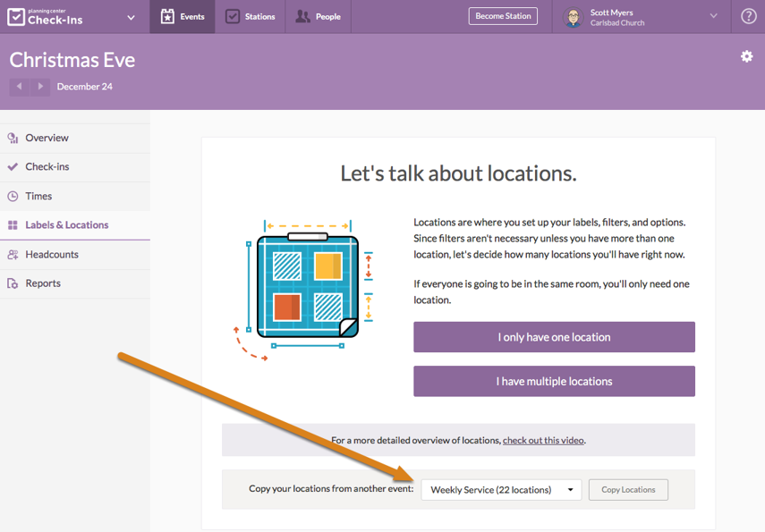Image resolution: width=765 pixels, height=532 pixels.
Task: Click the Check-Ins logo icon
Action: 16,17
